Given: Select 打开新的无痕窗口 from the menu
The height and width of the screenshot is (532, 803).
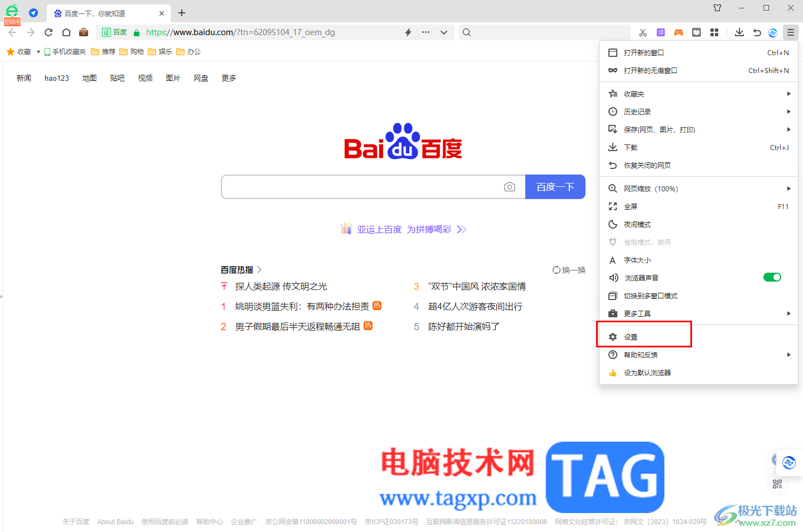Looking at the screenshot, I should point(699,70).
